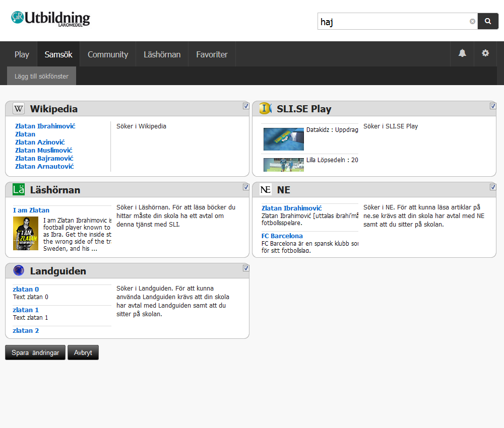Open the plain Zlatan Wikipedia link

(x=25, y=134)
